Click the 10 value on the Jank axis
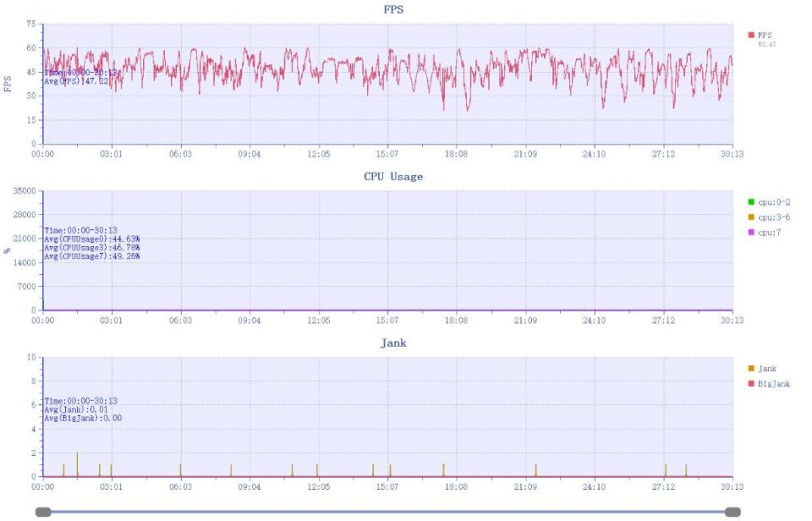This screenshot has width=812, height=521. click(x=31, y=358)
